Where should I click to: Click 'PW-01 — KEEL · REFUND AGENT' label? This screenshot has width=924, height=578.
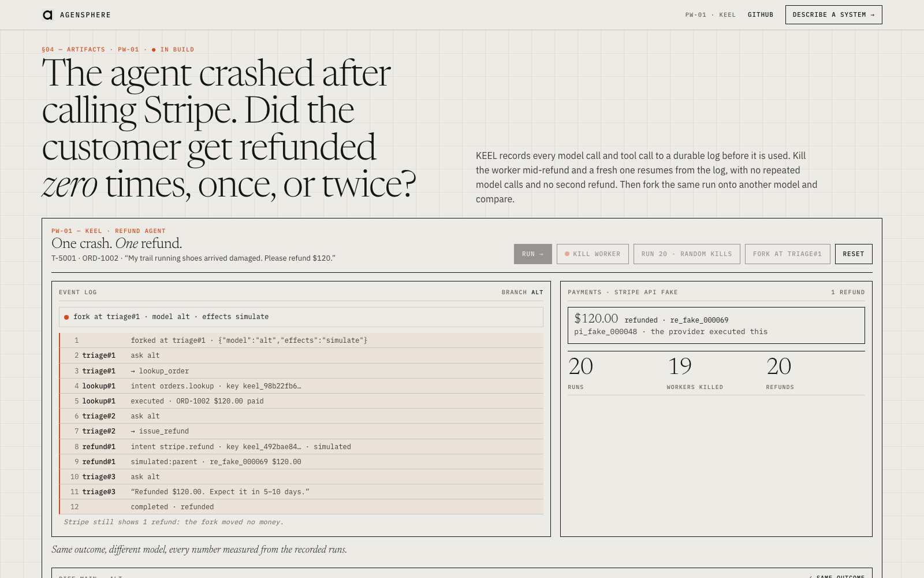(109, 231)
